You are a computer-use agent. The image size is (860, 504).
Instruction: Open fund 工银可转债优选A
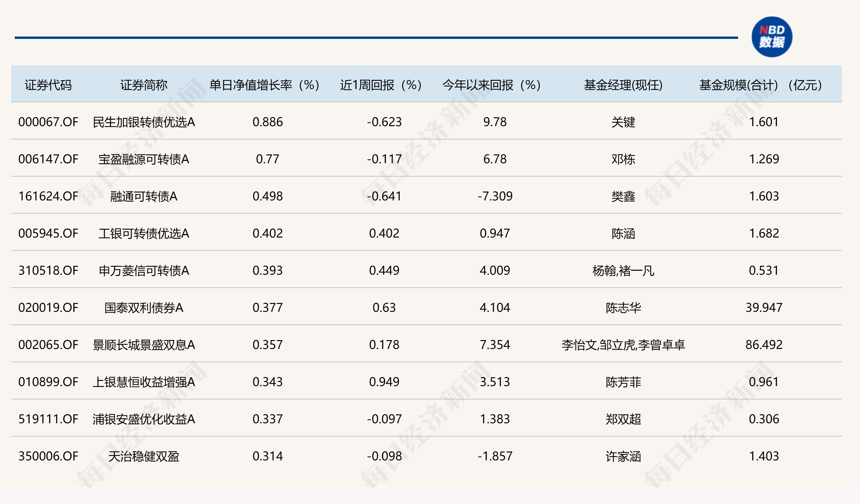point(144,233)
